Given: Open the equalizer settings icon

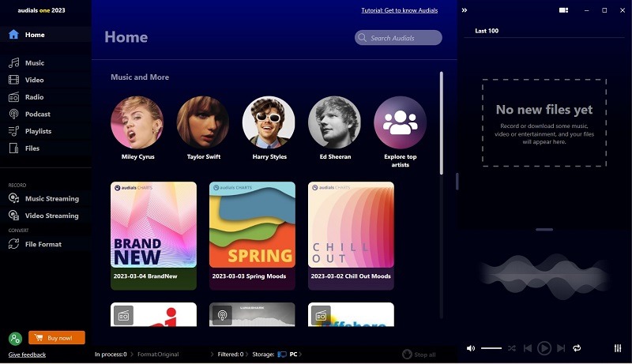Looking at the screenshot, I should click(618, 348).
